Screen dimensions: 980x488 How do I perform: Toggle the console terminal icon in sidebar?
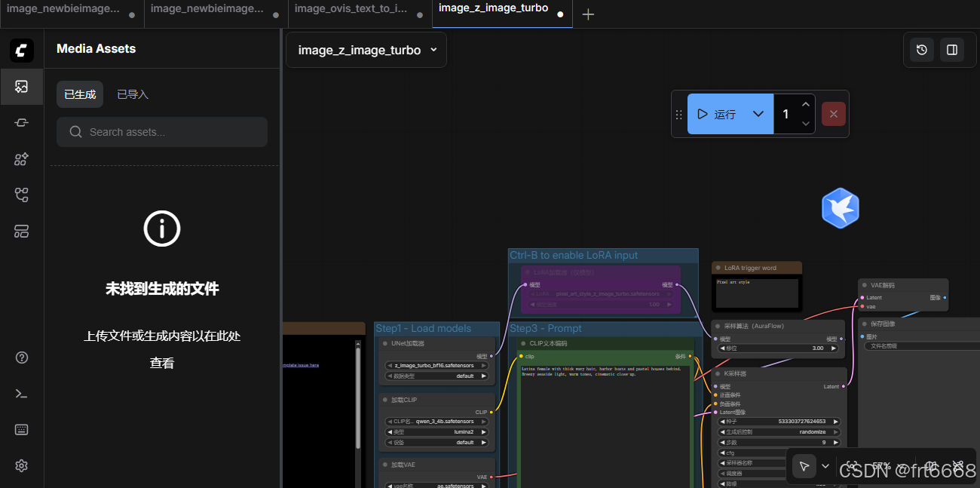(21, 393)
